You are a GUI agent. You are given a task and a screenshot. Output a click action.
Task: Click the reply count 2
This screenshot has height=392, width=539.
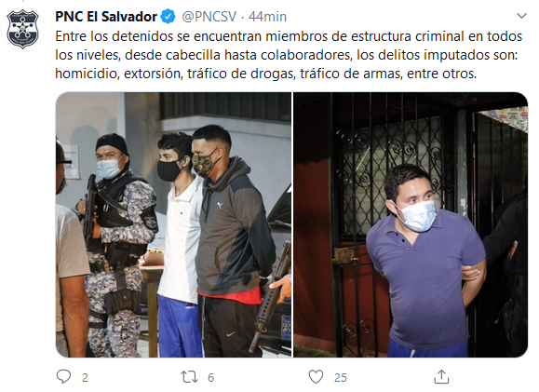[x=85, y=378]
